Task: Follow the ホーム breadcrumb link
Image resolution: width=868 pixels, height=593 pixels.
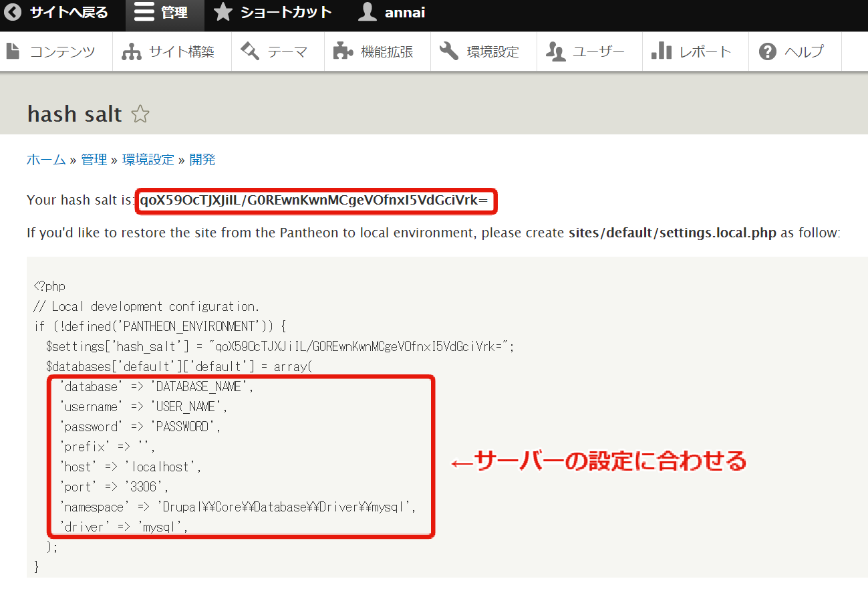Action: [46, 160]
